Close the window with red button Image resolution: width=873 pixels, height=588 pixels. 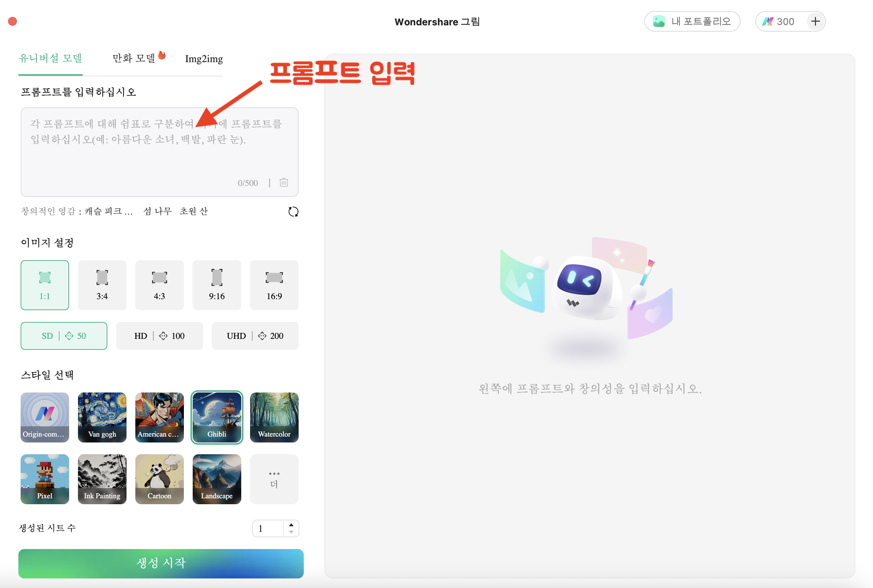click(13, 21)
